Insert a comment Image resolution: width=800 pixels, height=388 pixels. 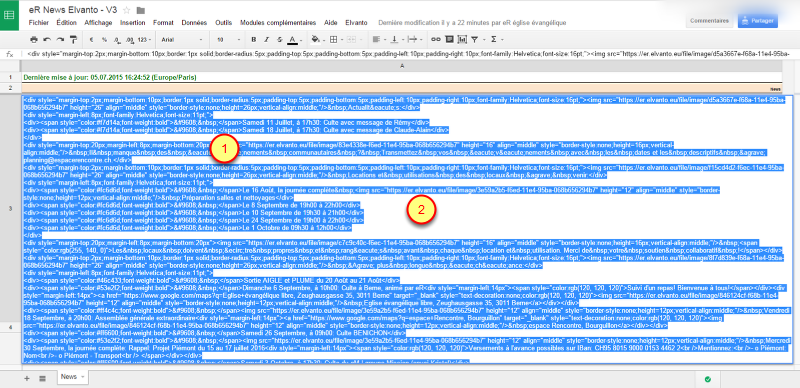pyautogui.click(x=449, y=39)
